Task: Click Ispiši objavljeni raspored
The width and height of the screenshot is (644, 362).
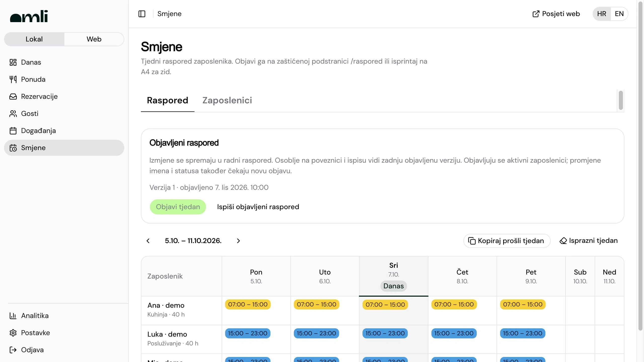Action: [x=258, y=207]
